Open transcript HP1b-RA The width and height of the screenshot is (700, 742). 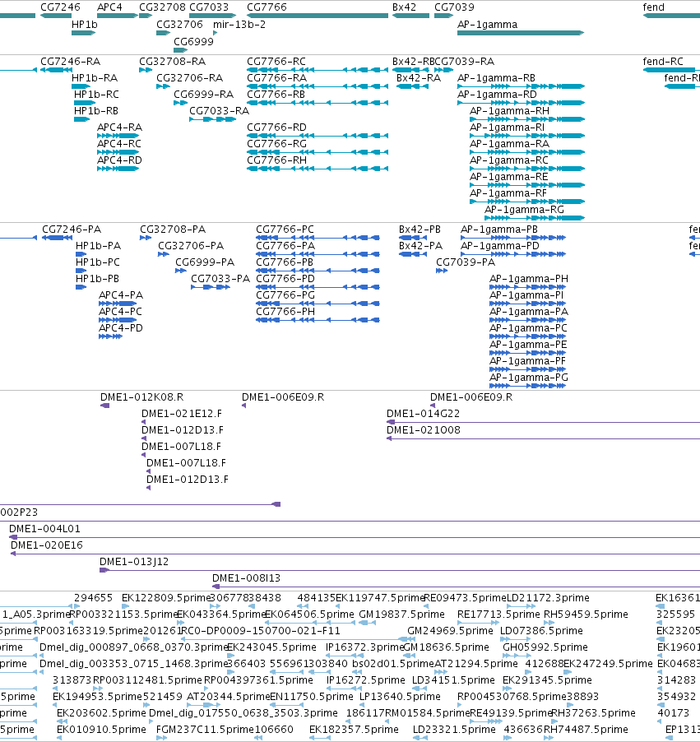pos(95,78)
